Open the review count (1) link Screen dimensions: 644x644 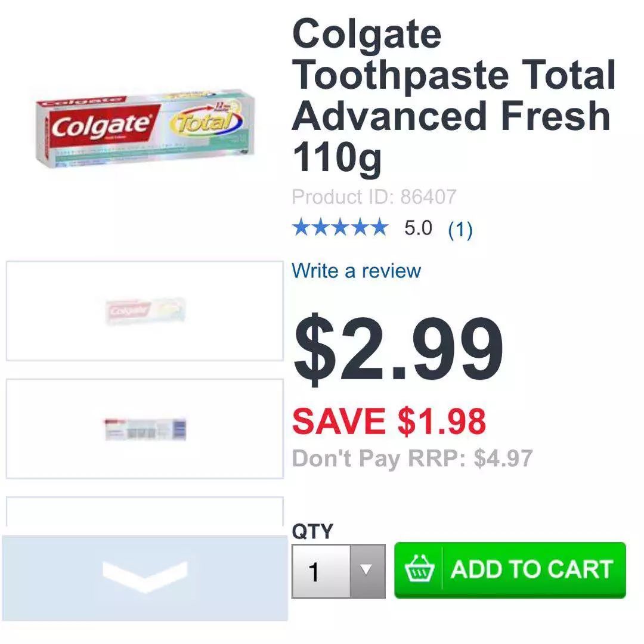(x=460, y=229)
